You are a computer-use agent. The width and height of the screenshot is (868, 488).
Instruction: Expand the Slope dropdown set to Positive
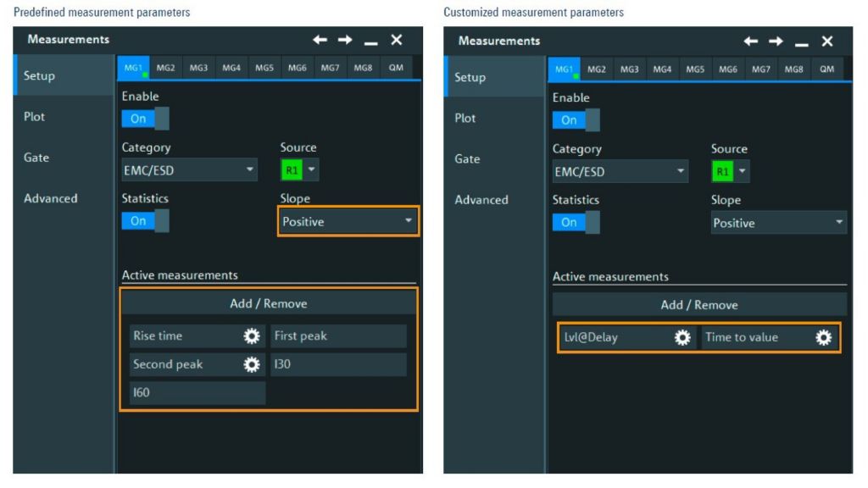[x=348, y=220]
